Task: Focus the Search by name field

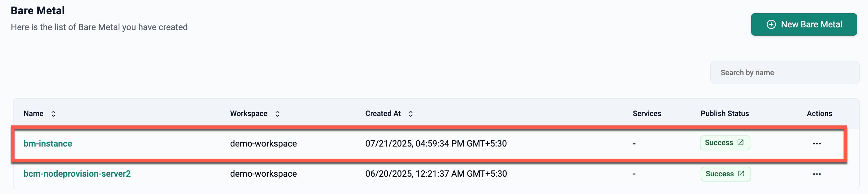Action: (784, 72)
